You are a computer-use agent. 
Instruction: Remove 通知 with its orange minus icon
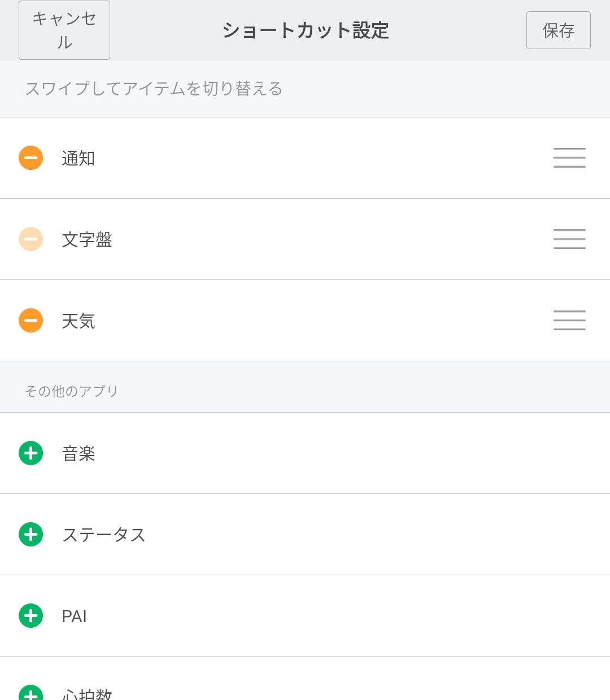point(30,158)
